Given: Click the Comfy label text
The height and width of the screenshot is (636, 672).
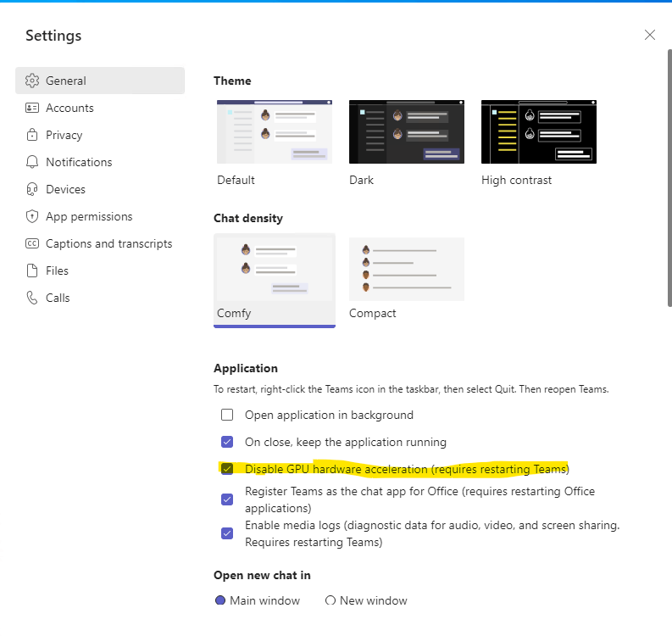Looking at the screenshot, I should (234, 314).
